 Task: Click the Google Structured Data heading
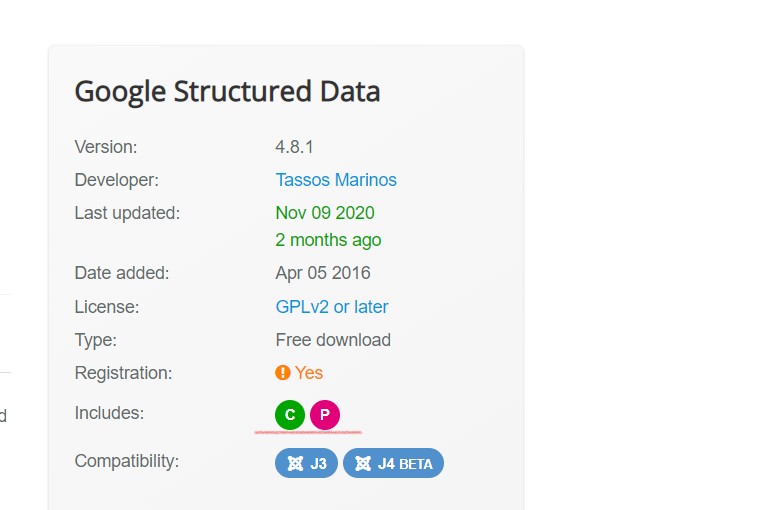(x=227, y=92)
